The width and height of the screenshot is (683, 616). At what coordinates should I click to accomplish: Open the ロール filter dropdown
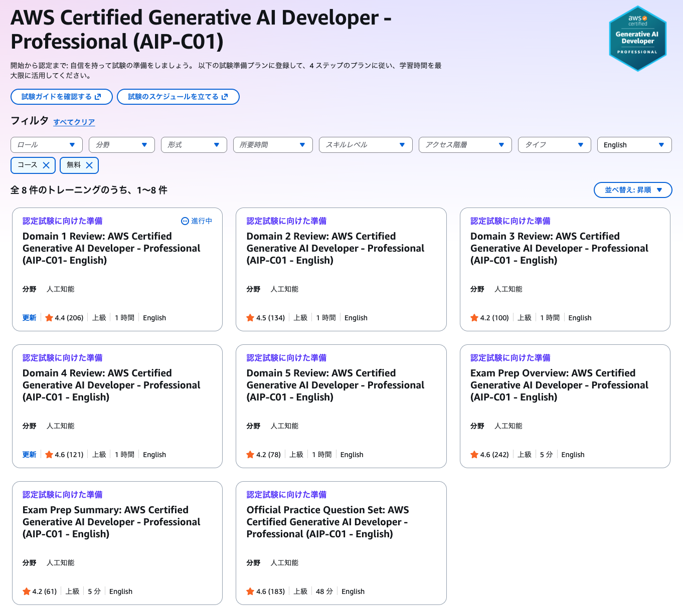tap(47, 145)
